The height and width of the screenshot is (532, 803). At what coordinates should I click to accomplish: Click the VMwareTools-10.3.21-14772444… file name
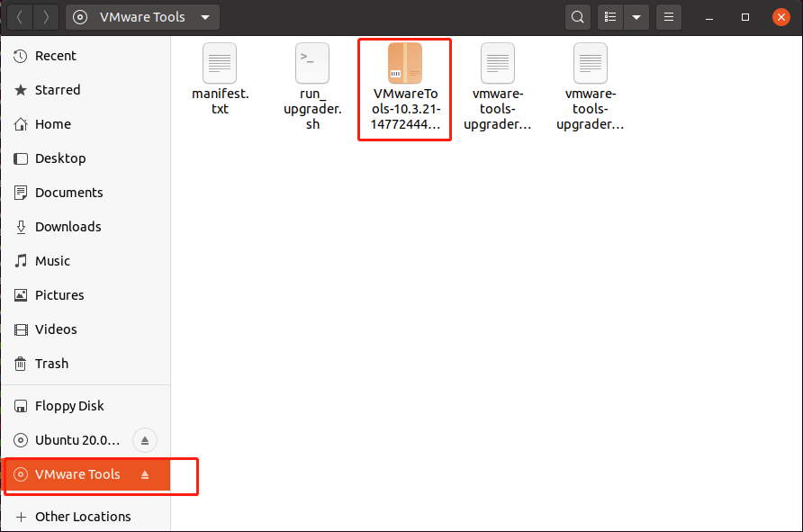click(406, 109)
